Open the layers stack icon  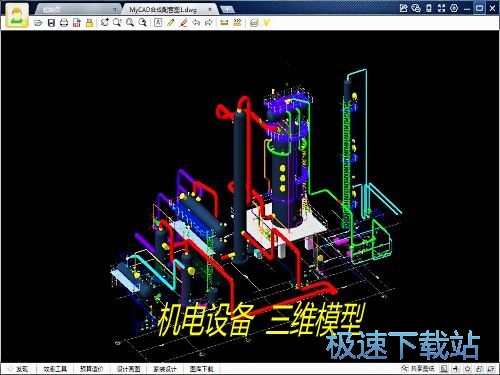[254, 23]
